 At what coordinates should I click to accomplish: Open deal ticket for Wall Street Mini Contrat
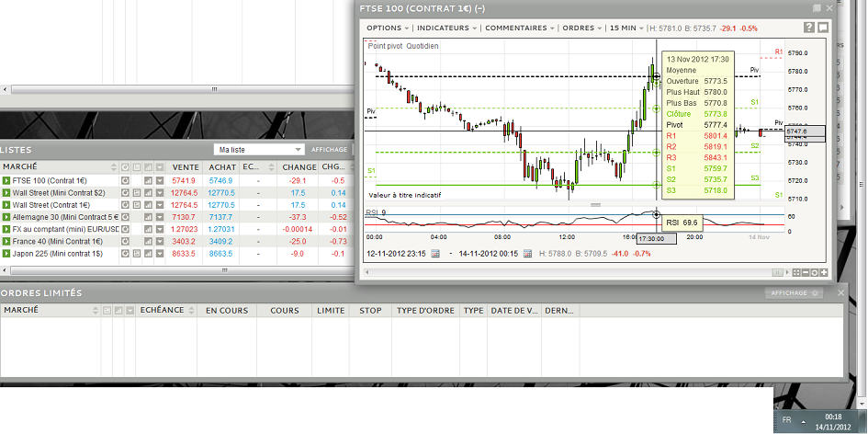[6, 192]
